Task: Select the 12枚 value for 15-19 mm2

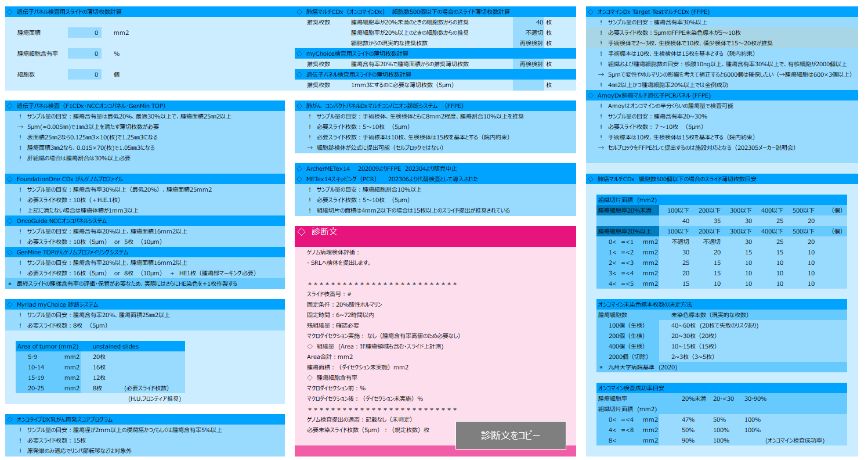Action: pos(99,378)
